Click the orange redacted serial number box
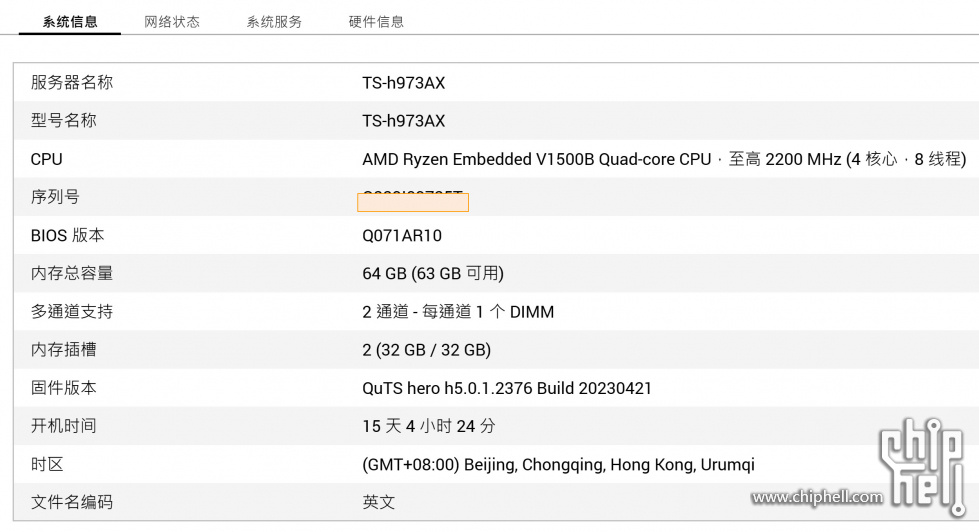The height and width of the screenshot is (532, 979). point(413,202)
